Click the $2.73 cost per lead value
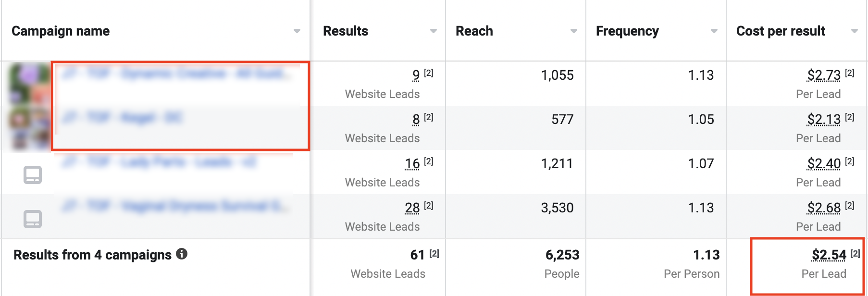 tap(824, 75)
